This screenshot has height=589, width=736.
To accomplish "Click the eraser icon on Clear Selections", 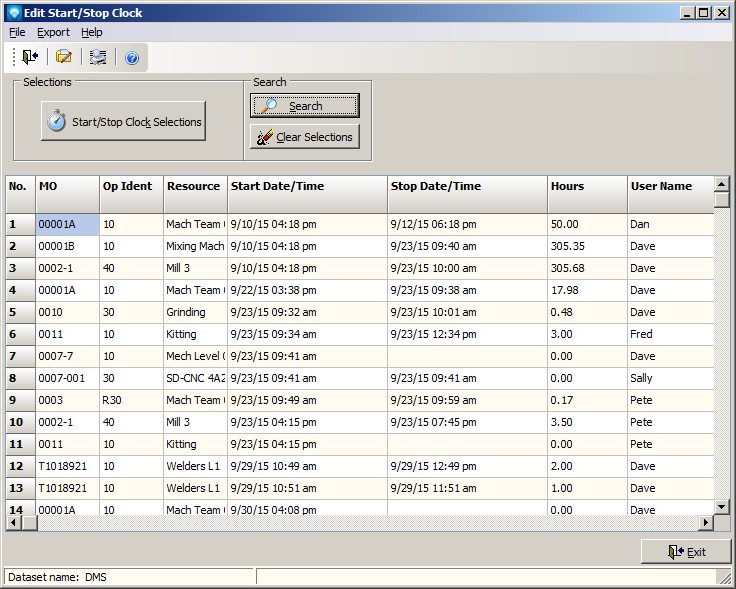I will pyautogui.click(x=264, y=137).
